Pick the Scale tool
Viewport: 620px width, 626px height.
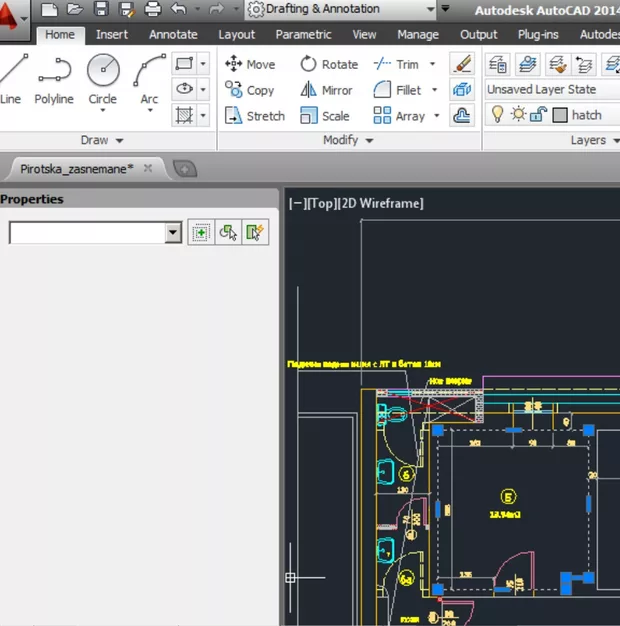(326, 116)
